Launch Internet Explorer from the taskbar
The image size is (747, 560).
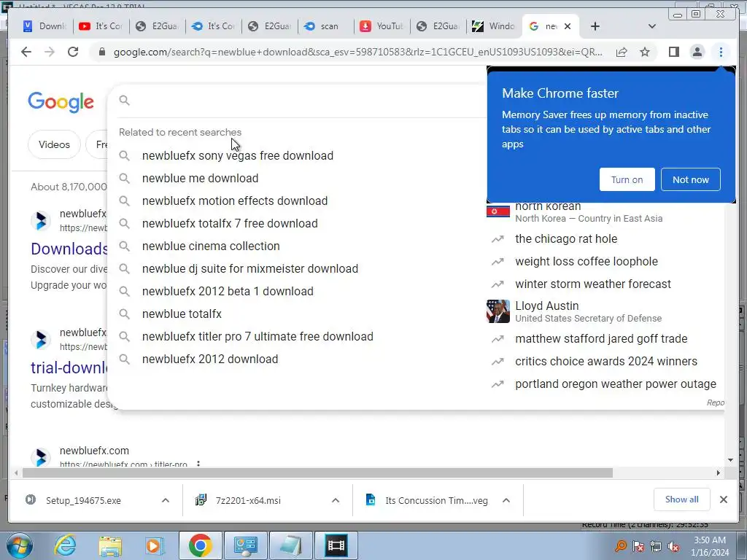pyautogui.click(x=65, y=545)
